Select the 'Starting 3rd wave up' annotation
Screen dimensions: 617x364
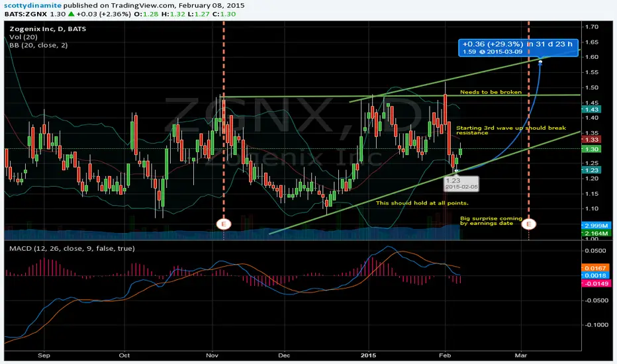pos(511,130)
